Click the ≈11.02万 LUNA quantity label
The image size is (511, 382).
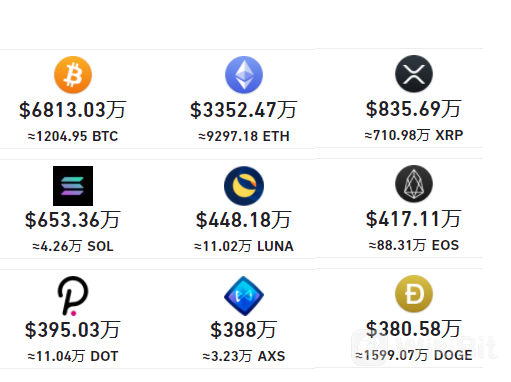pyautogui.click(x=244, y=246)
